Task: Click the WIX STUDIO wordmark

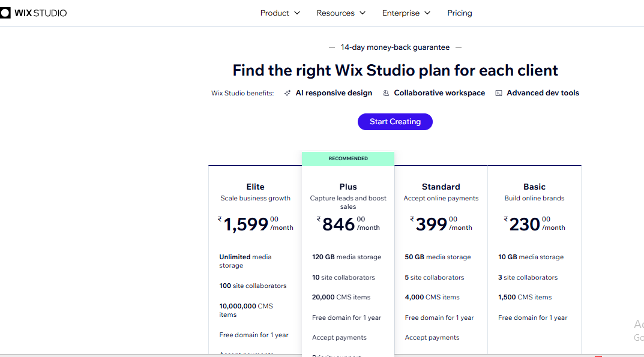Action: (41, 13)
